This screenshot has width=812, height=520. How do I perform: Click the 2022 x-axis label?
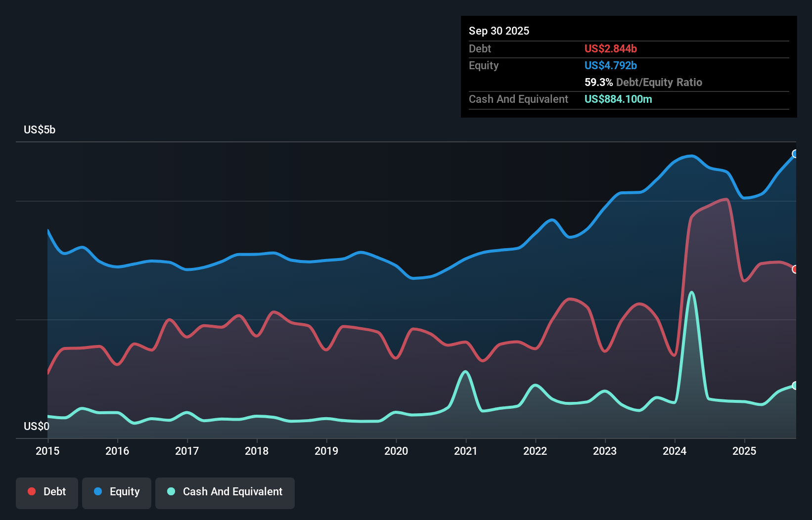535,451
